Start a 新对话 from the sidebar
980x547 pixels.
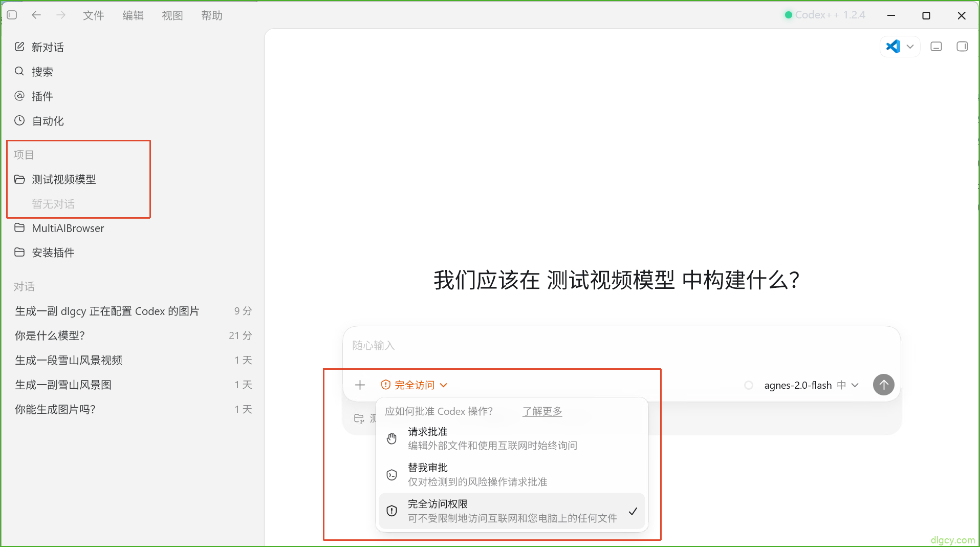[x=133, y=47]
